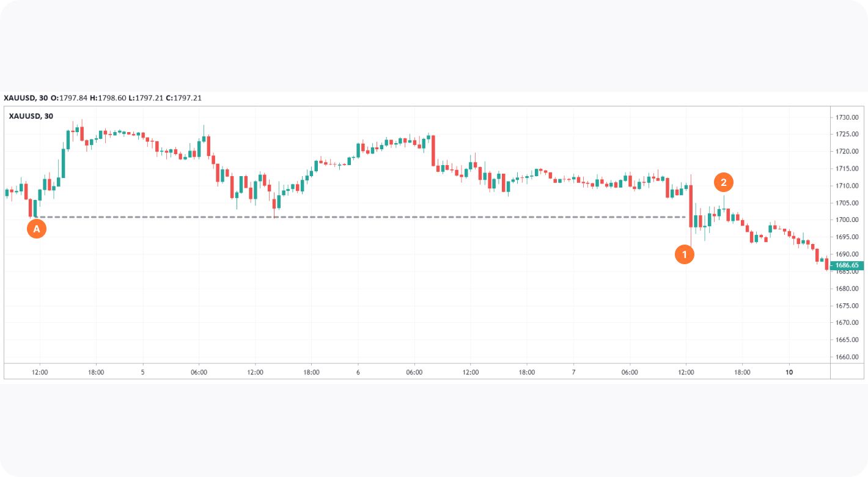This screenshot has width=868, height=477.
Task: Click date label 6 on time axis
Action: pos(358,372)
